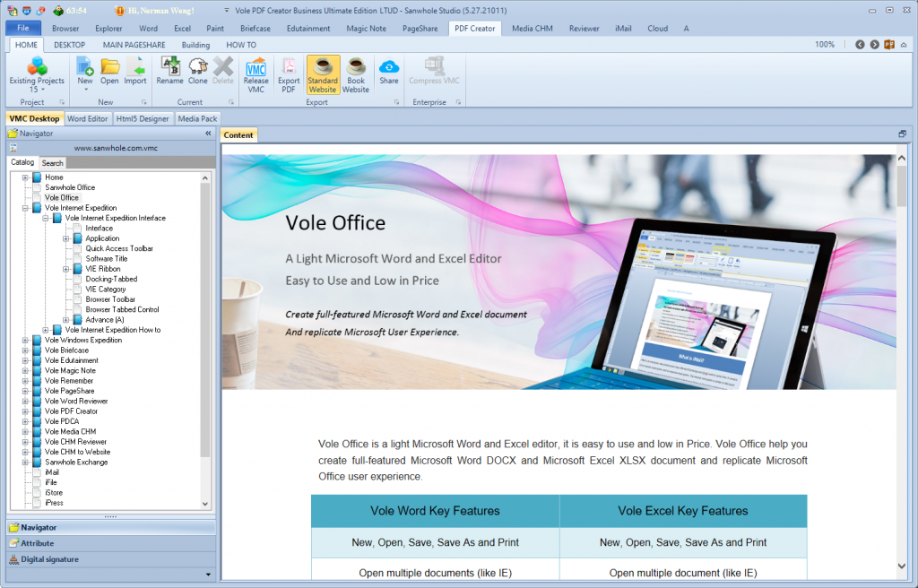Image resolution: width=918 pixels, height=588 pixels.
Task: Collapse the ribbon with the top-right chevron
Action: tap(904, 45)
